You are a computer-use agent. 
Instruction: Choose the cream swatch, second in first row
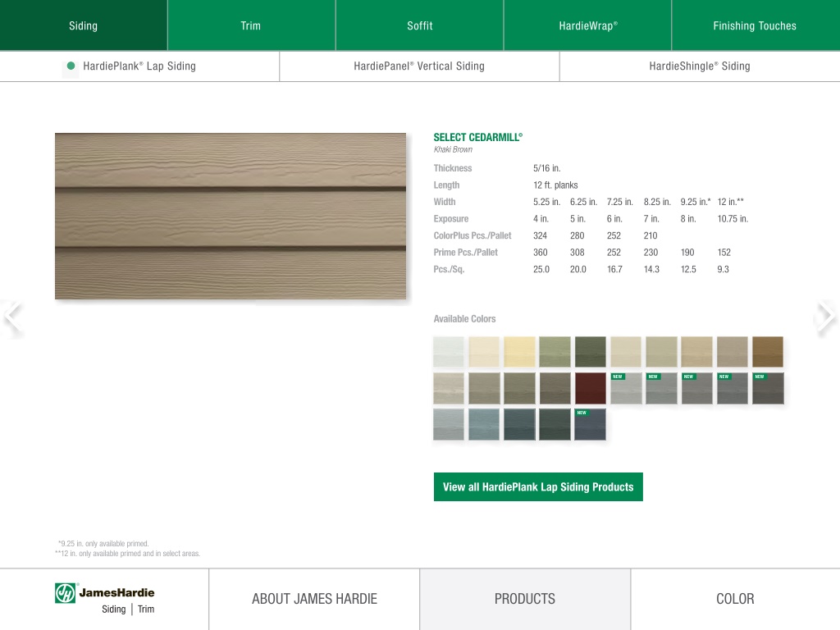click(484, 352)
